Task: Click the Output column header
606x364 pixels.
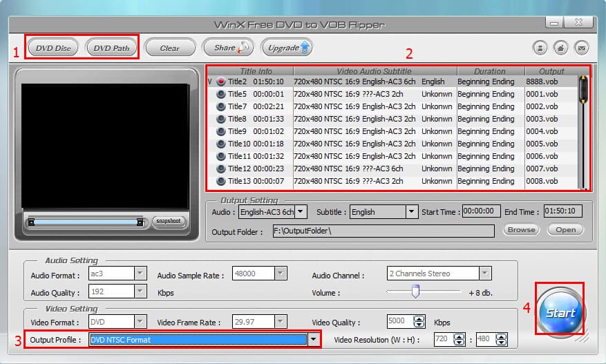Action: tap(551, 71)
